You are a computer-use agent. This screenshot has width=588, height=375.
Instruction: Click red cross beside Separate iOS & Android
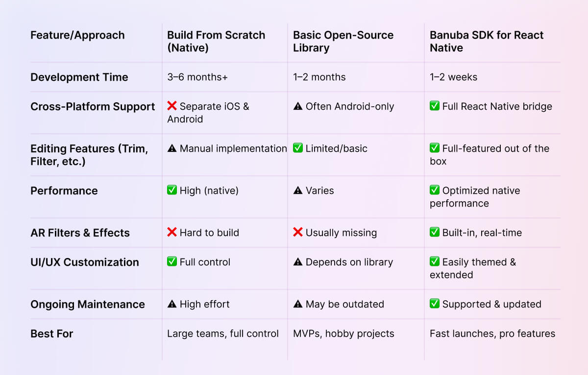(x=172, y=106)
